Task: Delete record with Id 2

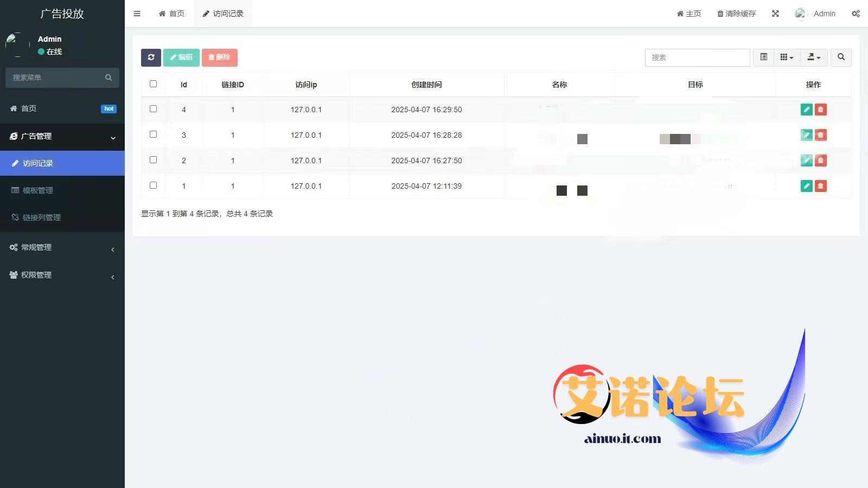Action: coord(821,160)
